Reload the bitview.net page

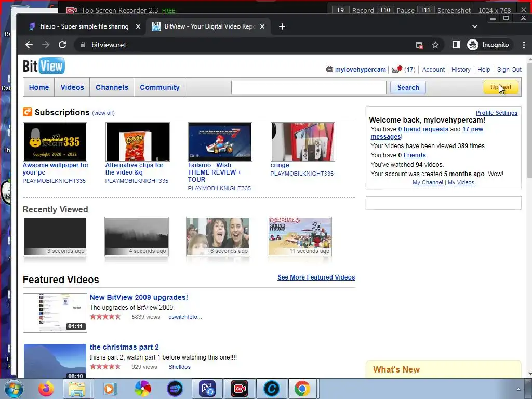[62, 45]
